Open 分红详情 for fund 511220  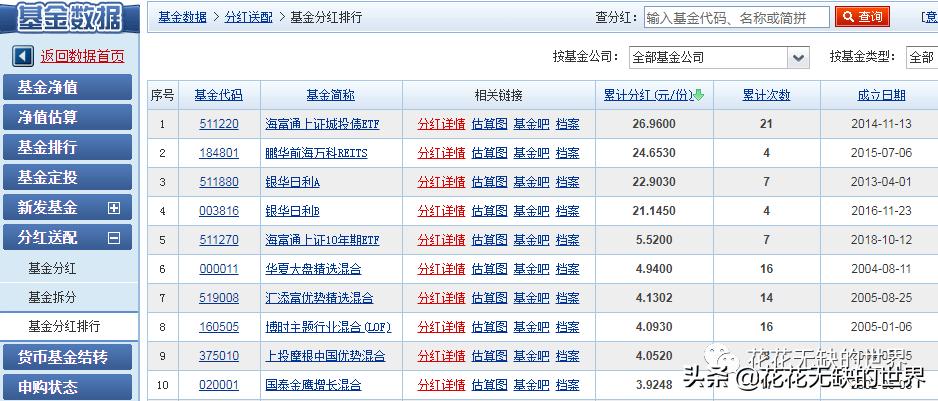[x=441, y=124]
